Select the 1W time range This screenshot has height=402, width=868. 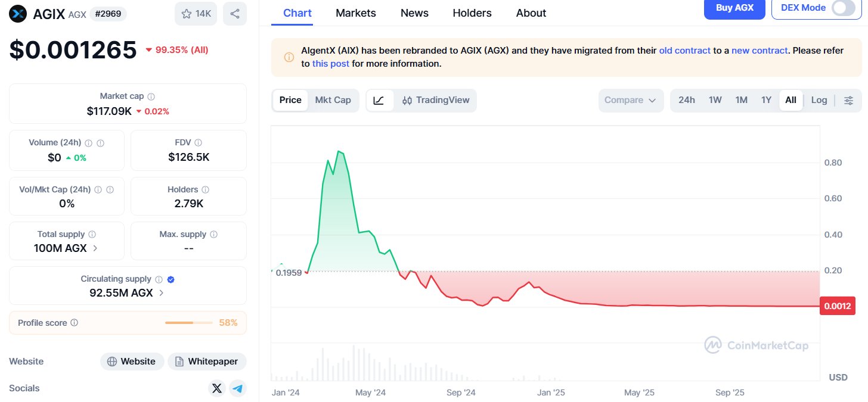715,100
